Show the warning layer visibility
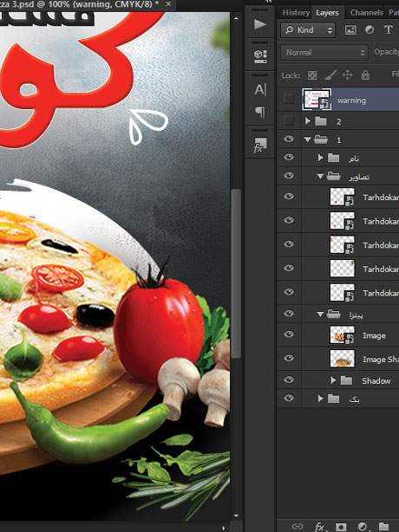Screen dimensions: 399x532 point(289,99)
